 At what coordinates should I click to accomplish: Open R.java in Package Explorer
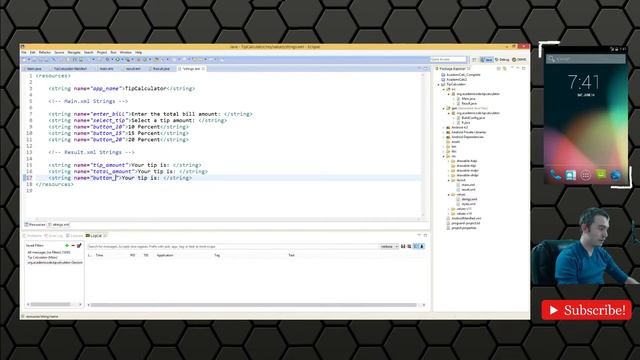click(x=466, y=123)
